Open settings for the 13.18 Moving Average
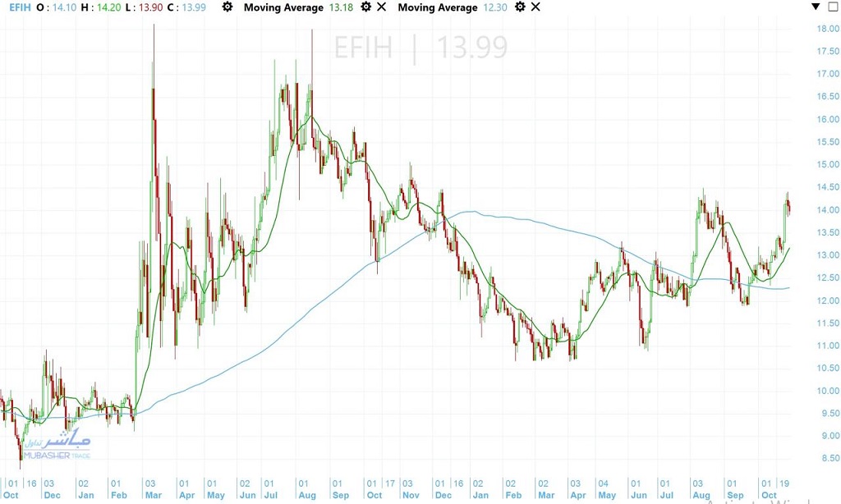 366,7
